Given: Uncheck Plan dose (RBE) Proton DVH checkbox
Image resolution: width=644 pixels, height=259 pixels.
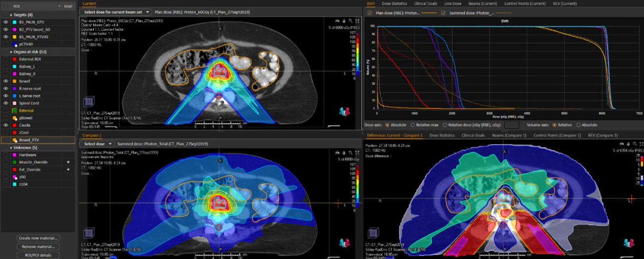Looking at the screenshot, I should click(x=370, y=12).
